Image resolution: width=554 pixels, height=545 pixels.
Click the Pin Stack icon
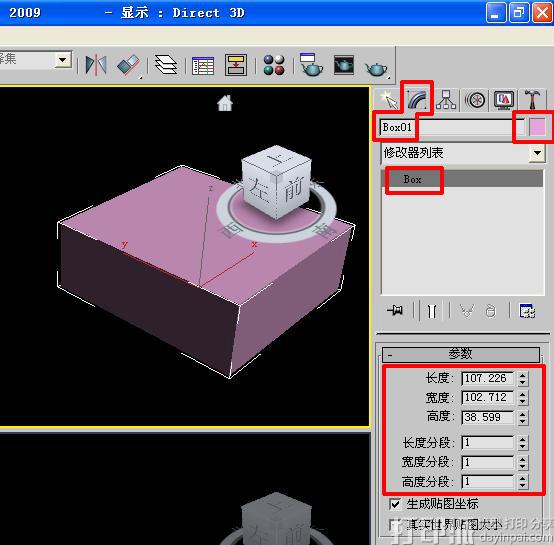pyautogui.click(x=395, y=311)
